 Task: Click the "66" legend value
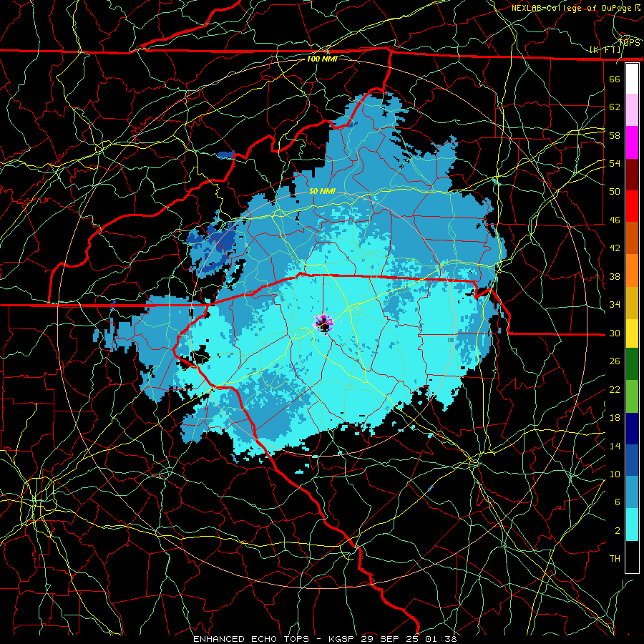[x=615, y=79]
